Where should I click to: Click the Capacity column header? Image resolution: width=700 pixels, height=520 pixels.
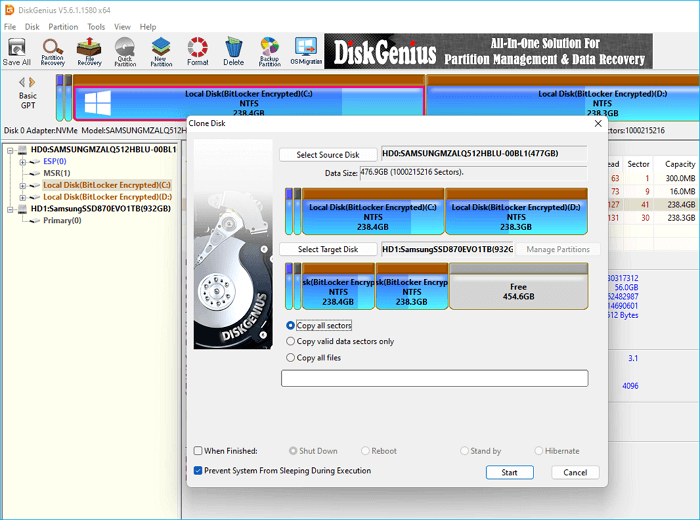(x=679, y=164)
